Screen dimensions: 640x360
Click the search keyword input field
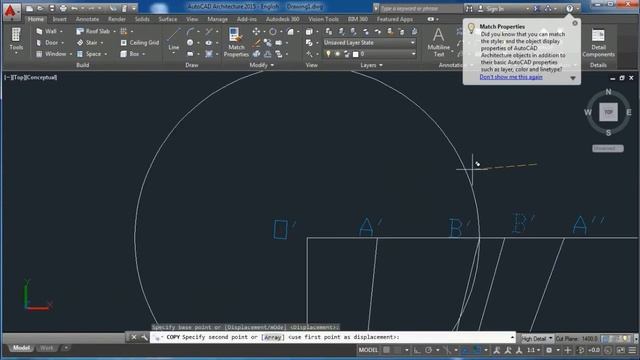coord(420,9)
